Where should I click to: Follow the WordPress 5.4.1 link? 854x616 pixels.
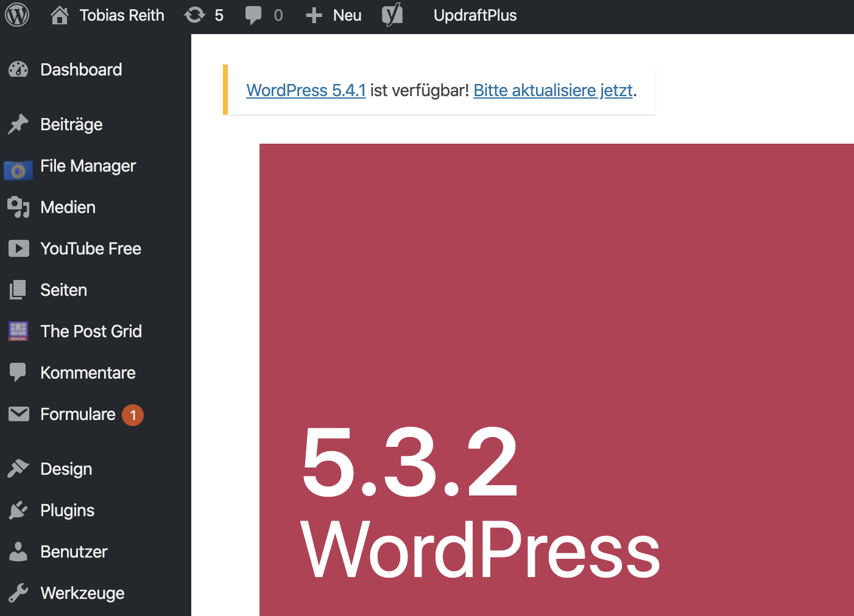coord(306,90)
